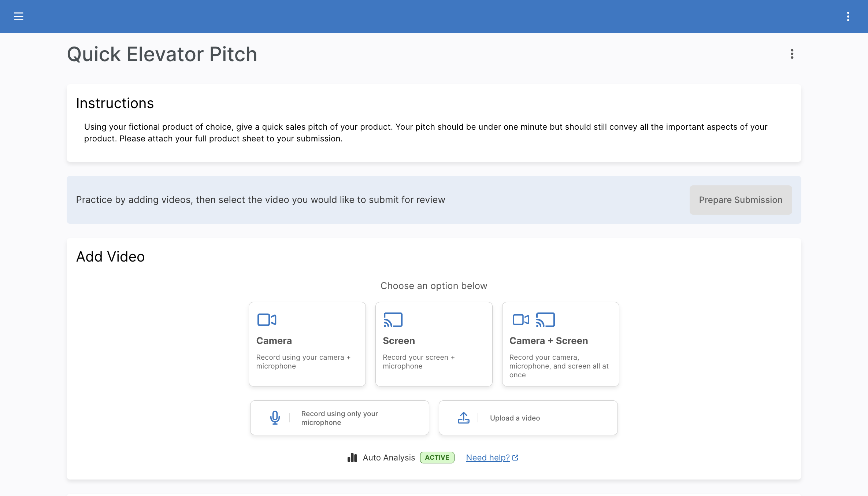
Task: Open the top bar three-dot menu
Action: 848,16
